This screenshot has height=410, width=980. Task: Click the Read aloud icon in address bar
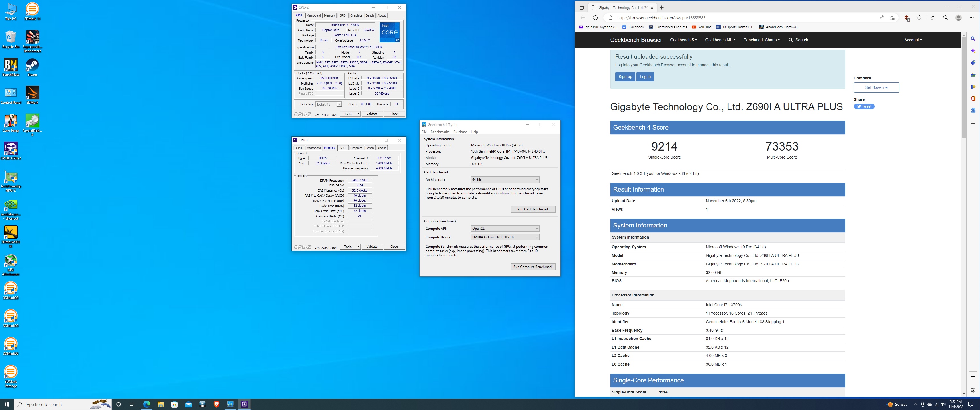(x=881, y=17)
